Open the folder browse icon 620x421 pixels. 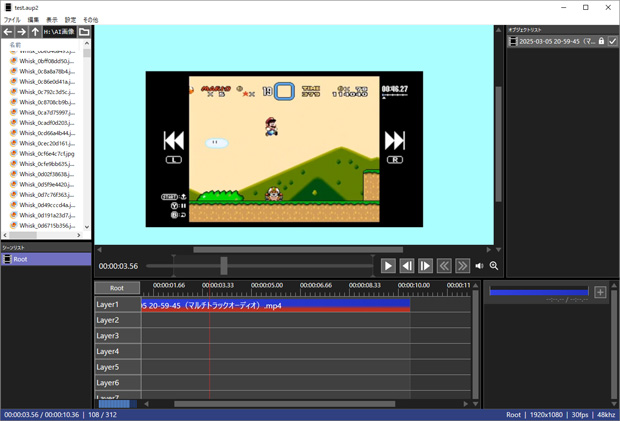(x=84, y=32)
